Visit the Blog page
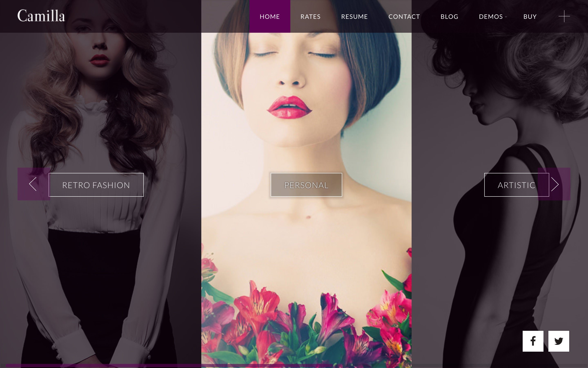The image size is (588, 368). [x=449, y=16]
